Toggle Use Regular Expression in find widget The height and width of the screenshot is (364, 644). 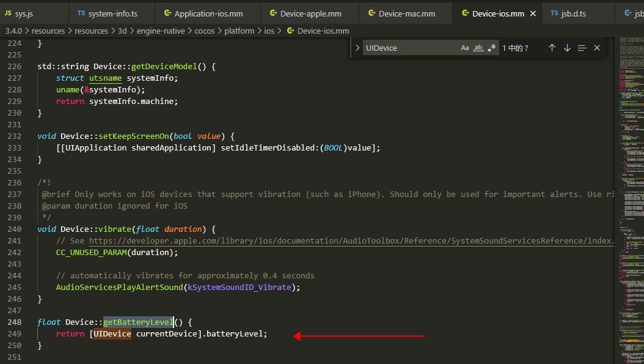[492, 48]
